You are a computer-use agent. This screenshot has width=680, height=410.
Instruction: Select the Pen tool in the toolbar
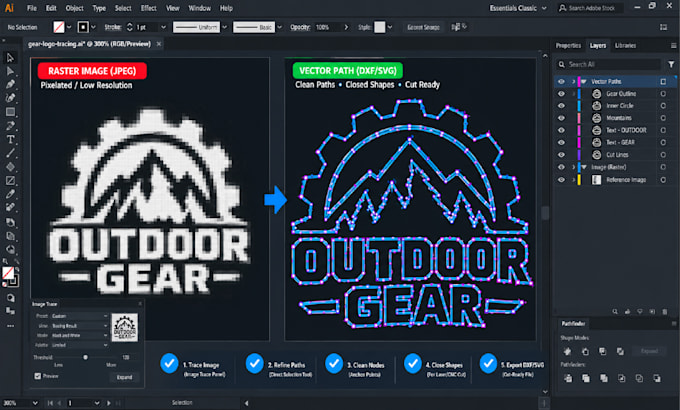10,85
